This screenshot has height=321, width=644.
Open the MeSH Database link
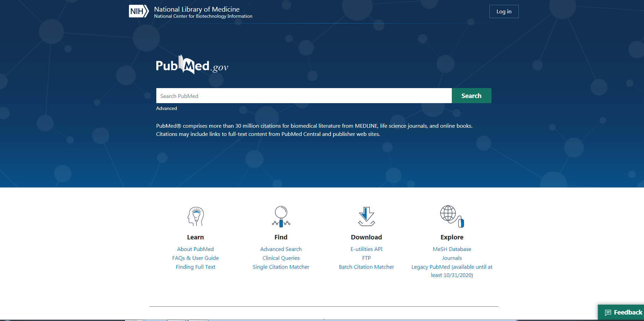(452, 249)
